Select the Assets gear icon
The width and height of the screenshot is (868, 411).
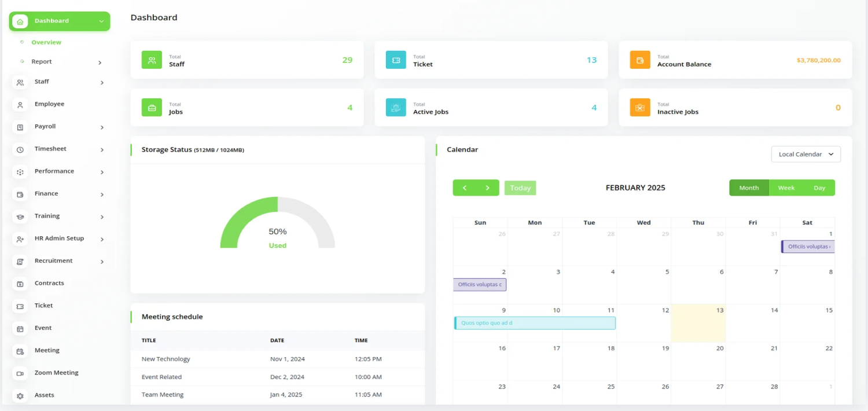(x=20, y=396)
